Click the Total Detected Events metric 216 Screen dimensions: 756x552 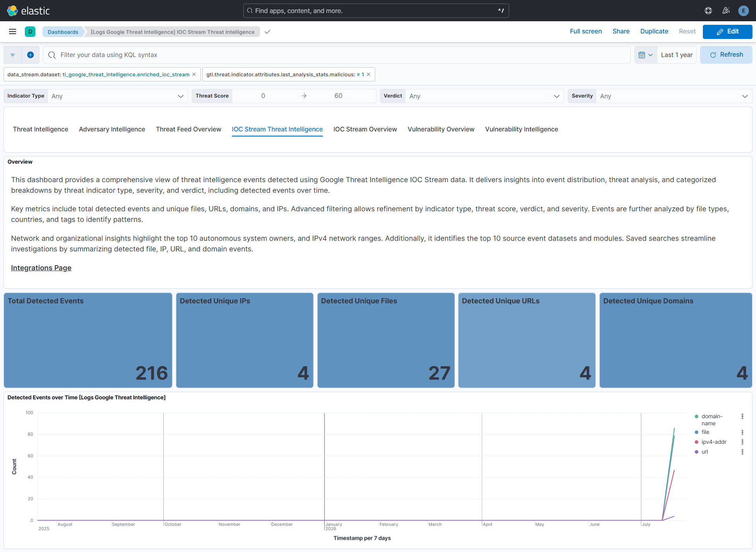coord(152,373)
